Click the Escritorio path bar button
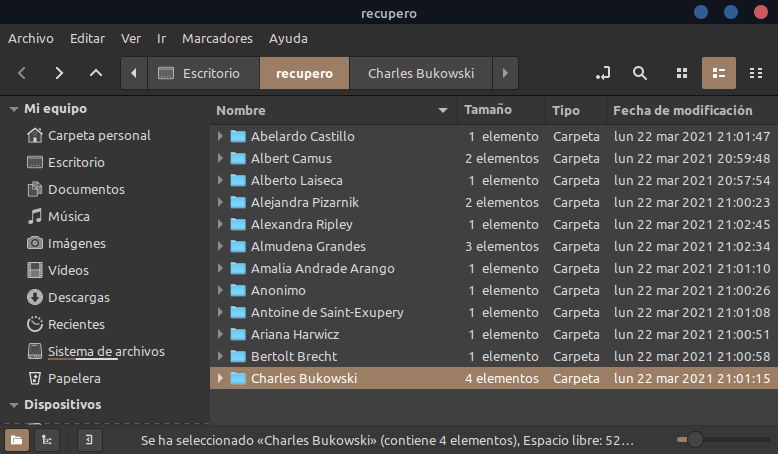Screen dimensions: 778x454 pos(201,73)
